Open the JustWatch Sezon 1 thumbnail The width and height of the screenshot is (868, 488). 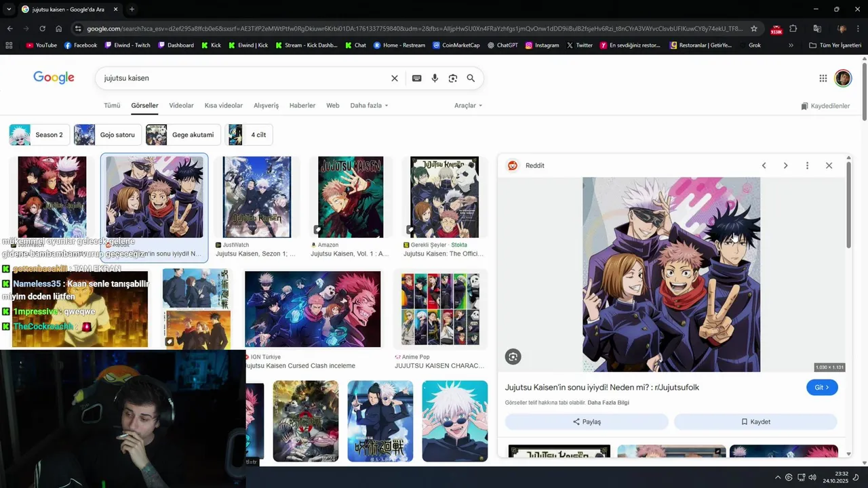[257, 197]
